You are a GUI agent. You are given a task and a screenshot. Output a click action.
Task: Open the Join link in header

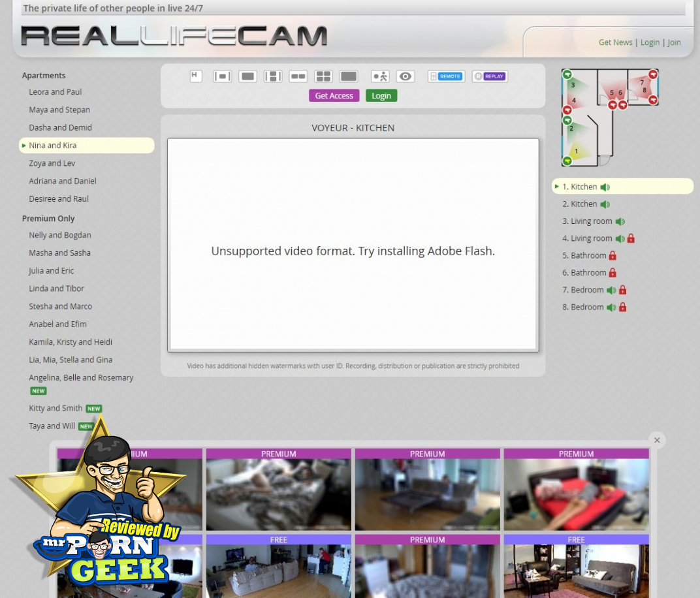click(x=674, y=42)
